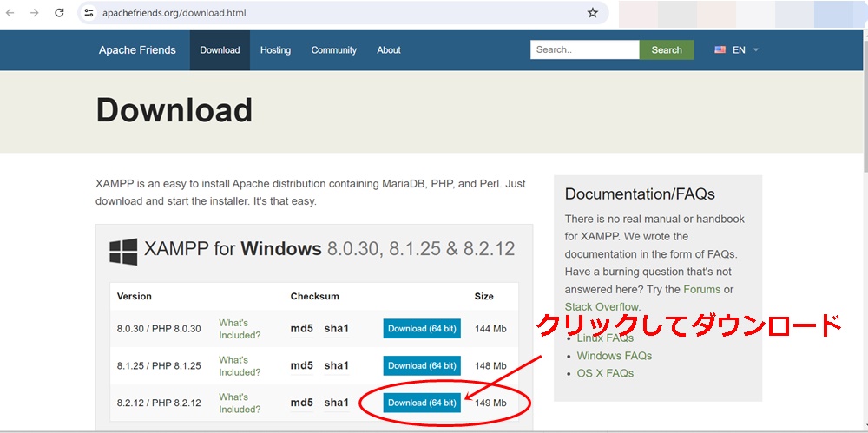Click the Version column header
Screen dimensions: 868x433
(x=134, y=296)
